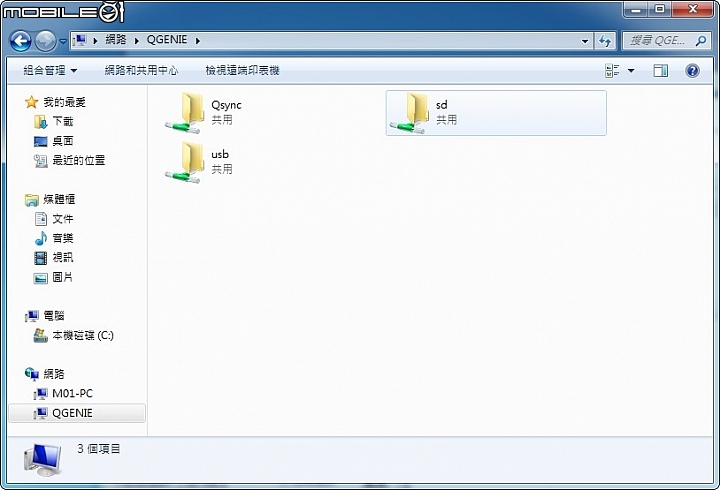Click the 媒體櫃 libraries icon
The width and height of the screenshot is (720, 490).
coord(31,199)
